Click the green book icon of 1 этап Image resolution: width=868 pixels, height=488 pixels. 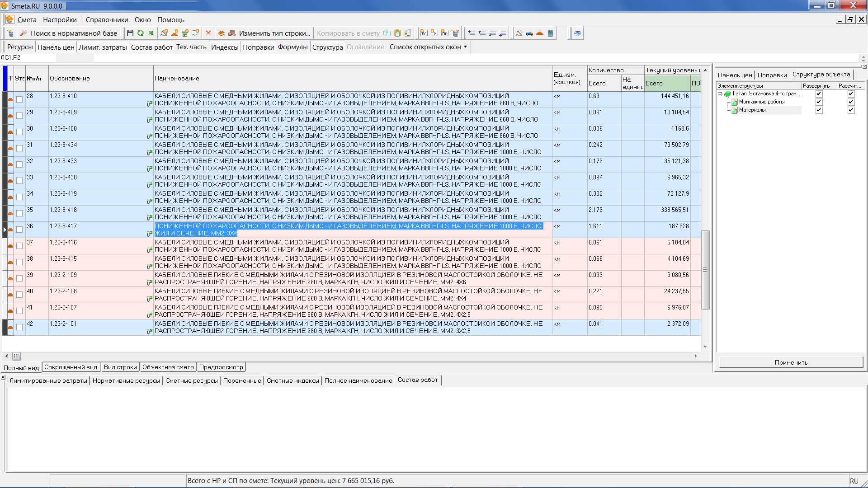click(x=727, y=94)
